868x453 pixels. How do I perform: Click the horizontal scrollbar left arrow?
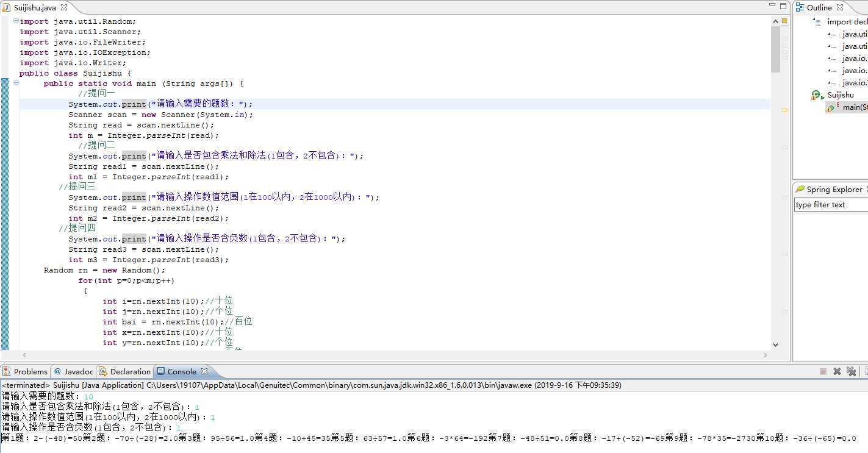click(24, 355)
